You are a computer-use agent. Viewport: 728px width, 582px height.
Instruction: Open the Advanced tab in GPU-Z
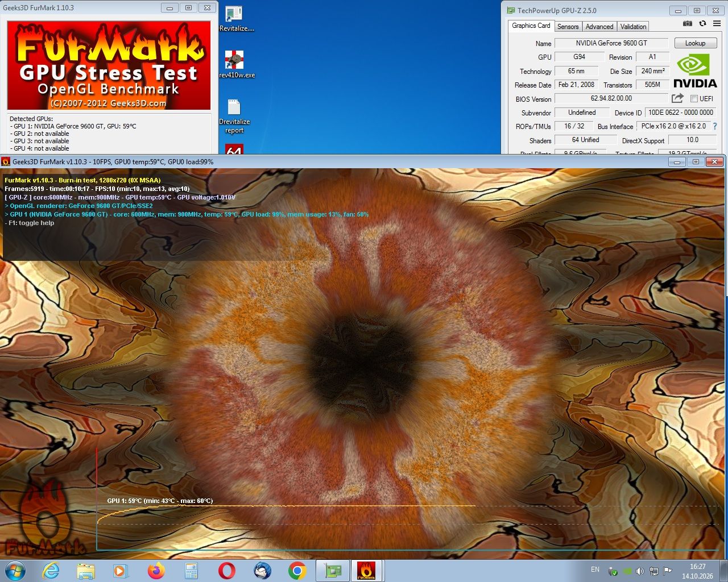[599, 27]
